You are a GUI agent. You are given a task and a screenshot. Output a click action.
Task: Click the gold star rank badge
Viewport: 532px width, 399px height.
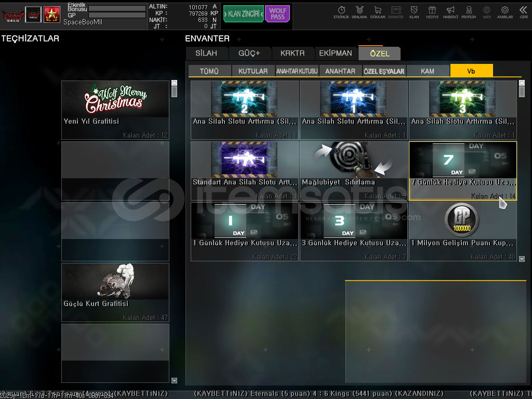tap(52, 15)
